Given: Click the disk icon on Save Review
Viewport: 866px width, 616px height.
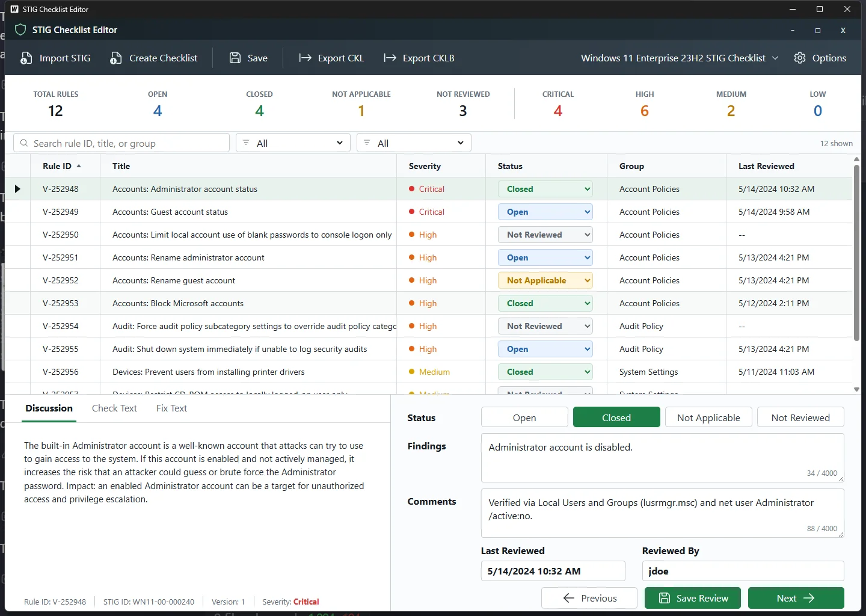Looking at the screenshot, I should pyautogui.click(x=665, y=598).
